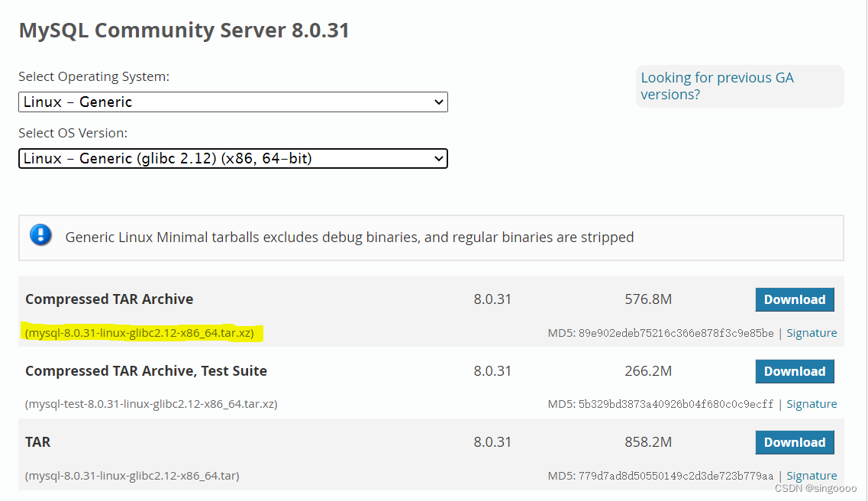Click MD5 value 779d7ad8d50550149c2d3de723b779aa
Viewport: 868px width, 501px height.
point(676,476)
